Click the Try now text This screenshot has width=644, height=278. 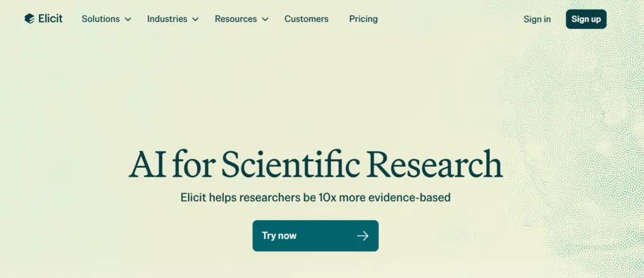[279, 236]
